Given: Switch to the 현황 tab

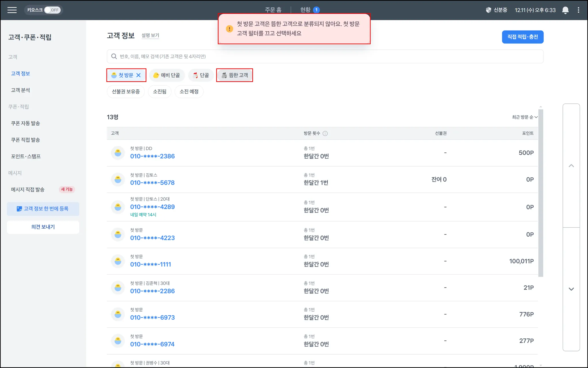Looking at the screenshot, I should pyautogui.click(x=305, y=10).
